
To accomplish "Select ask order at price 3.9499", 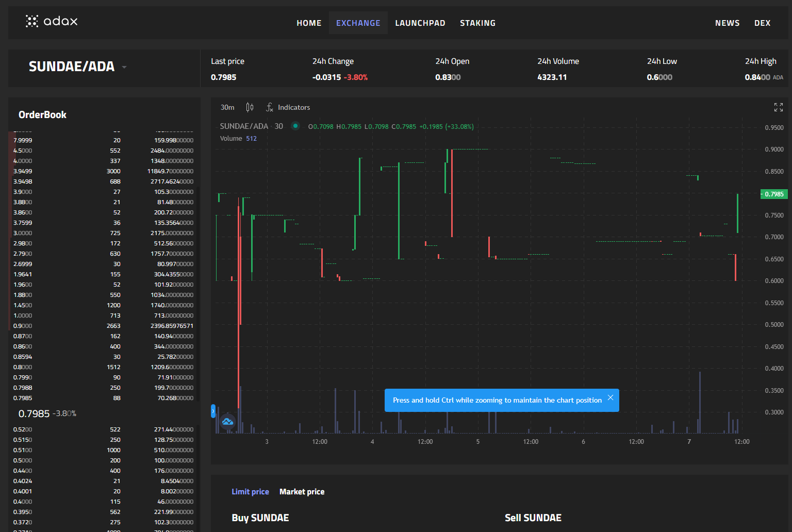I will 104,171.
